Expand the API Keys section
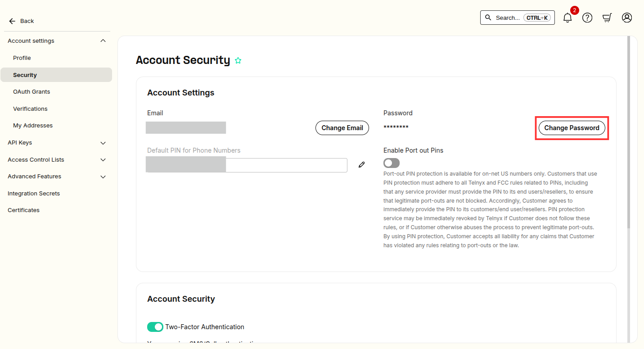644x349 pixels. click(x=103, y=143)
